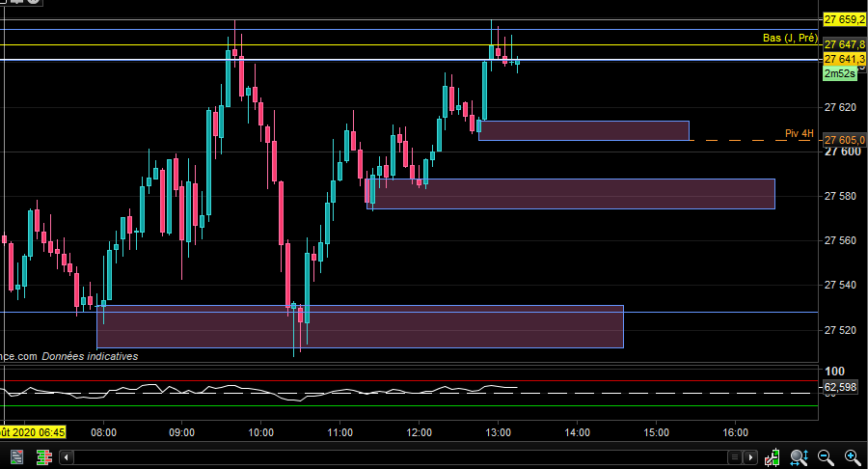The image size is (868, 469).
Task: Click the 14:00 time axis label
Action: tap(578, 432)
